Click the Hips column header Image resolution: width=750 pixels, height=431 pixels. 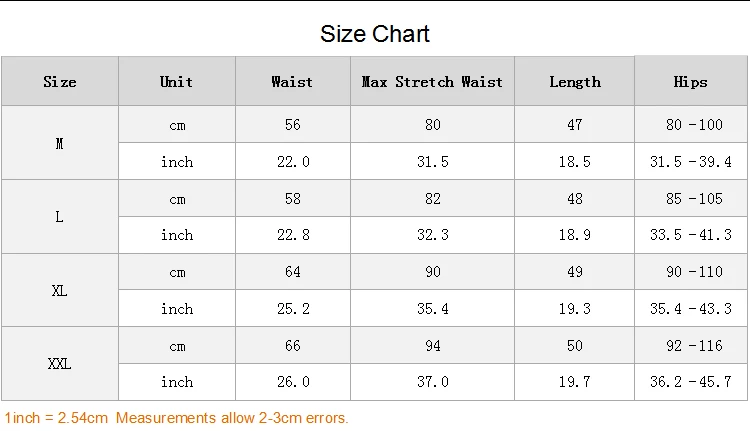pos(691,82)
